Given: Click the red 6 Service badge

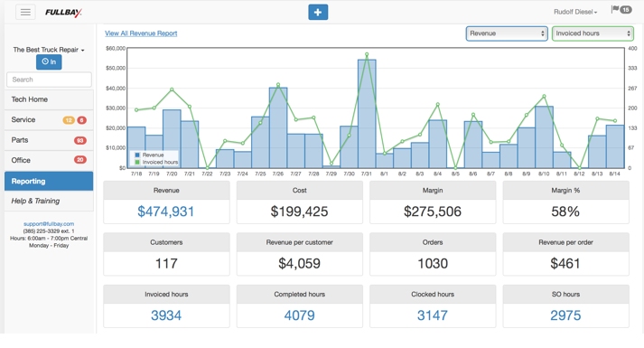Looking at the screenshot, I should [81, 120].
